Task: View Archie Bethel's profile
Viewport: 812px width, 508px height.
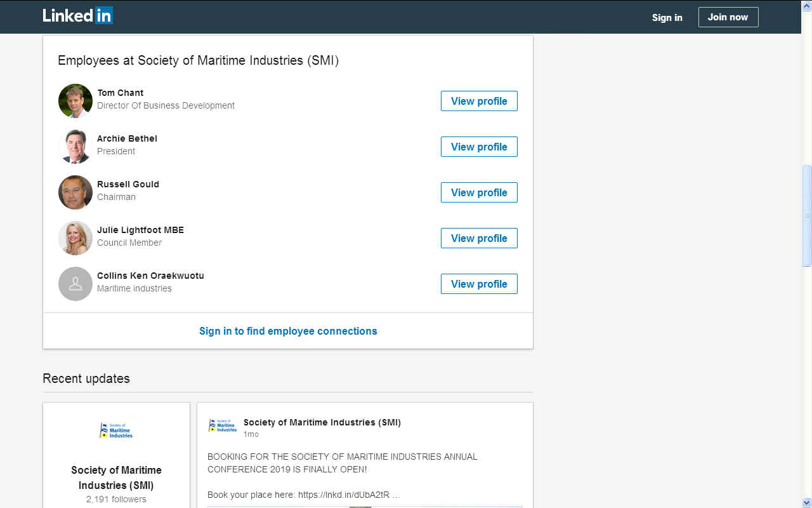Action: click(479, 147)
